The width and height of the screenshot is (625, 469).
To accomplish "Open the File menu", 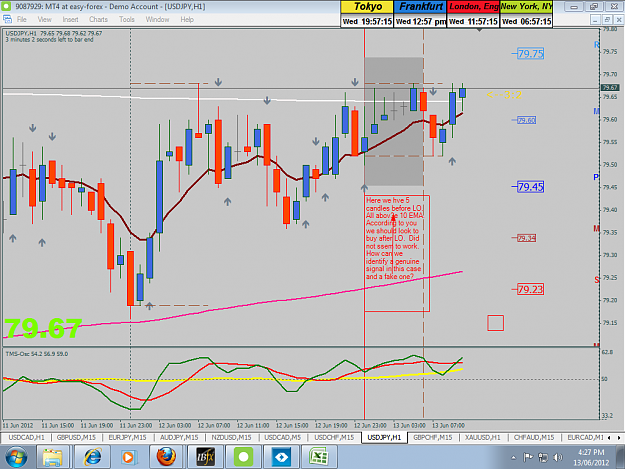I will 22,19.
